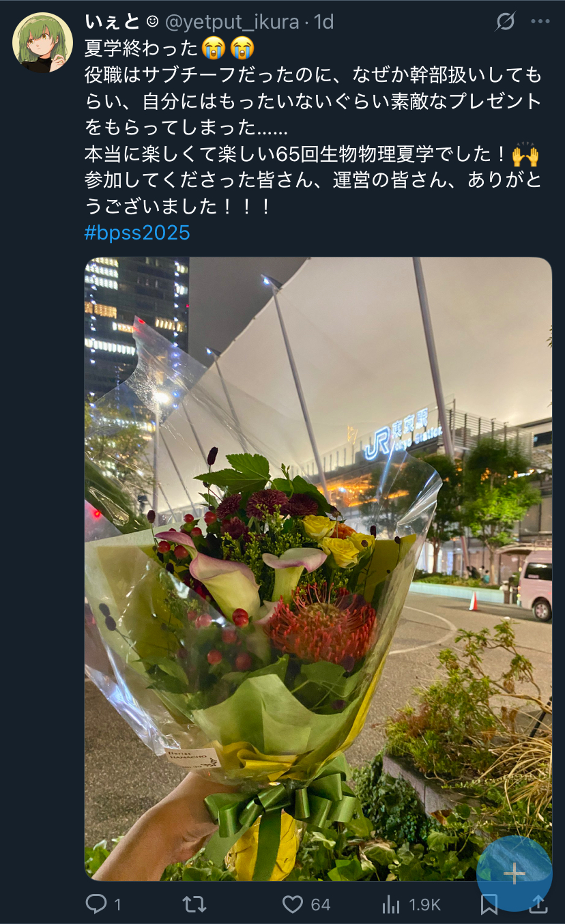Open the bouquet photo attachment
The height and width of the screenshot is (924, 565).
tap(318, 568)
